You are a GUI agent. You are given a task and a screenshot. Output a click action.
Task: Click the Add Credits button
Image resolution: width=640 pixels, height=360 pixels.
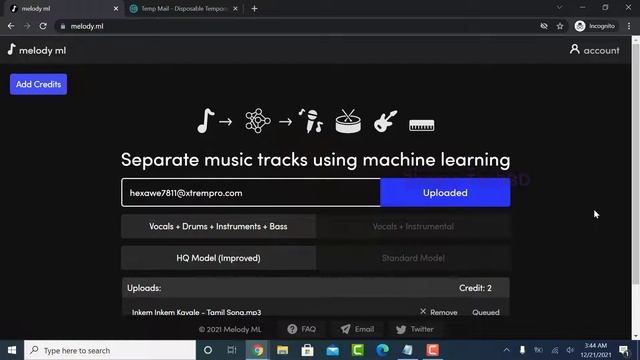[x=38, y=84]
